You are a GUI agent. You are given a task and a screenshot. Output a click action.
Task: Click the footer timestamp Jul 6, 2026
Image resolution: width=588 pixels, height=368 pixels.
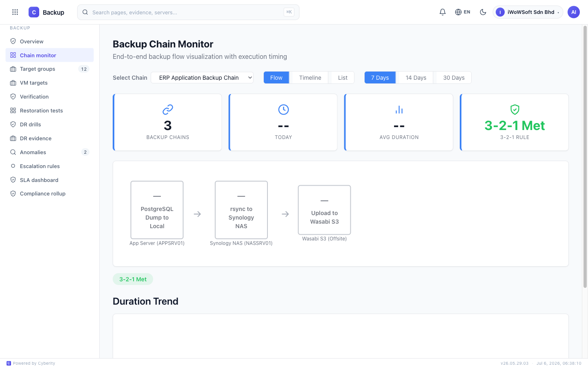click(559, 363)
